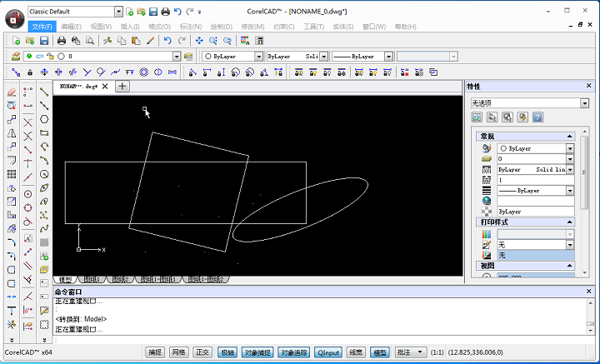
Task: Open the 工具(T) menu
Action: pyautogui.click(x=314, y=27)
